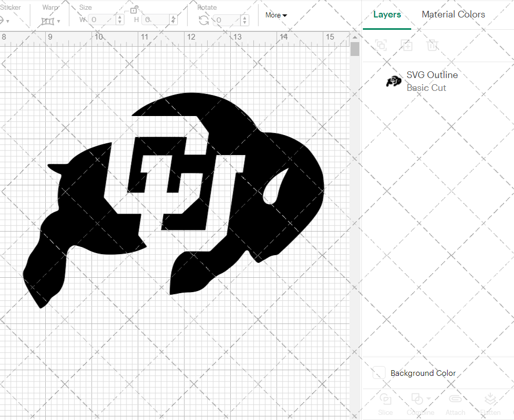Click the Group layers icon
The width and height of the screenshot is (514, 420).
point(381,45)
